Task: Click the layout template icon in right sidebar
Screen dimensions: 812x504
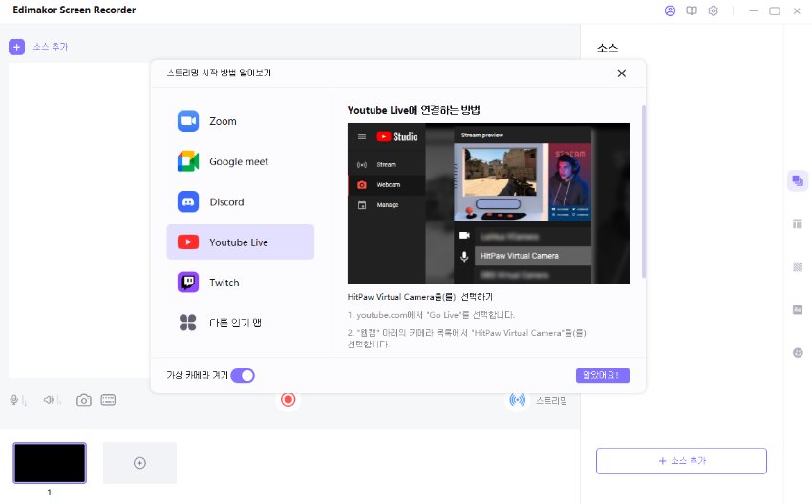Action: point(798,223)
